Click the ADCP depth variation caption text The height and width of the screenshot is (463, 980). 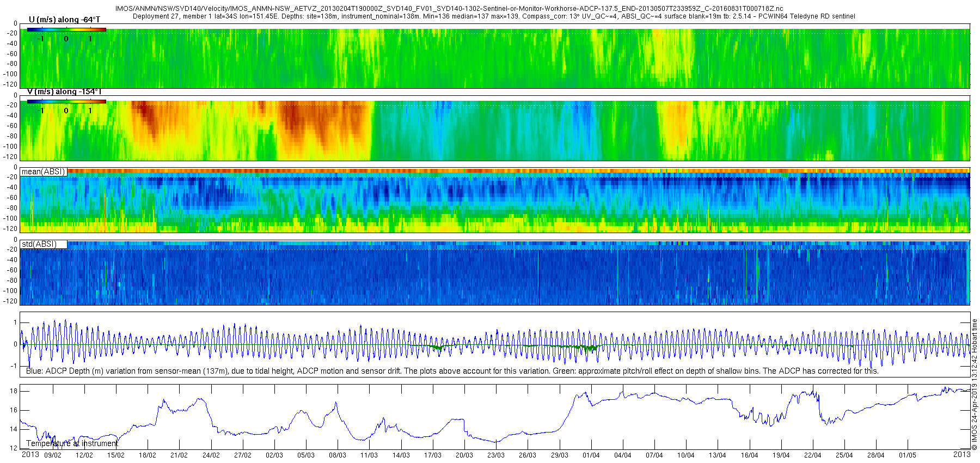coord(452,371)
